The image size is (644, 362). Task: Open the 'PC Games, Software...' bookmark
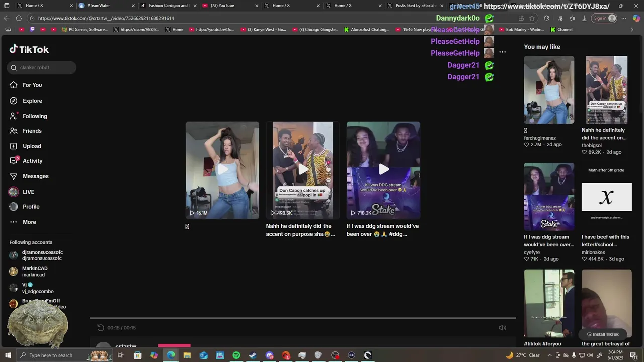[84, 30]
